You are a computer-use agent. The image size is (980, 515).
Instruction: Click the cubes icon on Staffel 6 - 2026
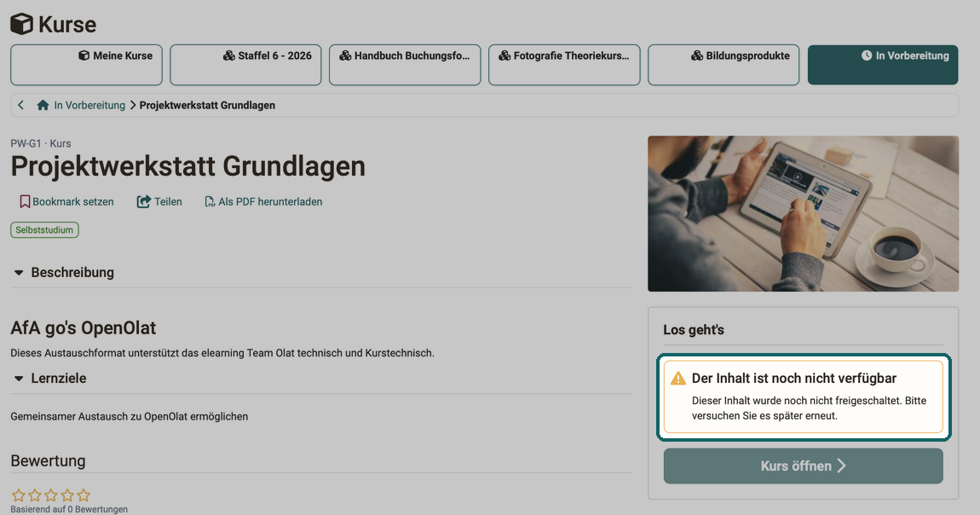coord(228,55)
